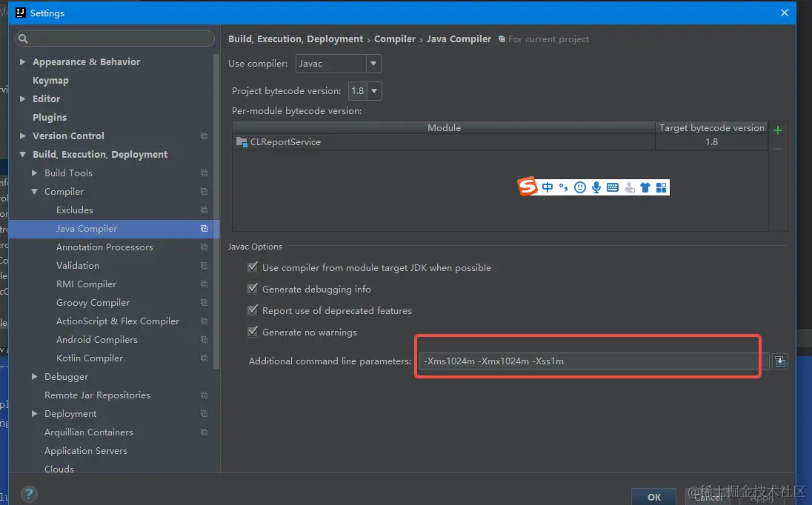Collapse Build, Execution, Deployment section
The image size is (812, 505).
point(22,154)
